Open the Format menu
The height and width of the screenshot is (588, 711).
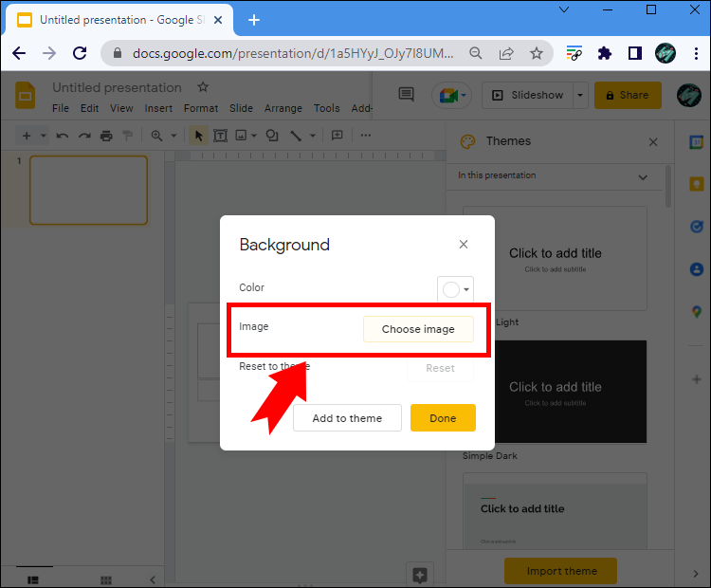point(201,108)
